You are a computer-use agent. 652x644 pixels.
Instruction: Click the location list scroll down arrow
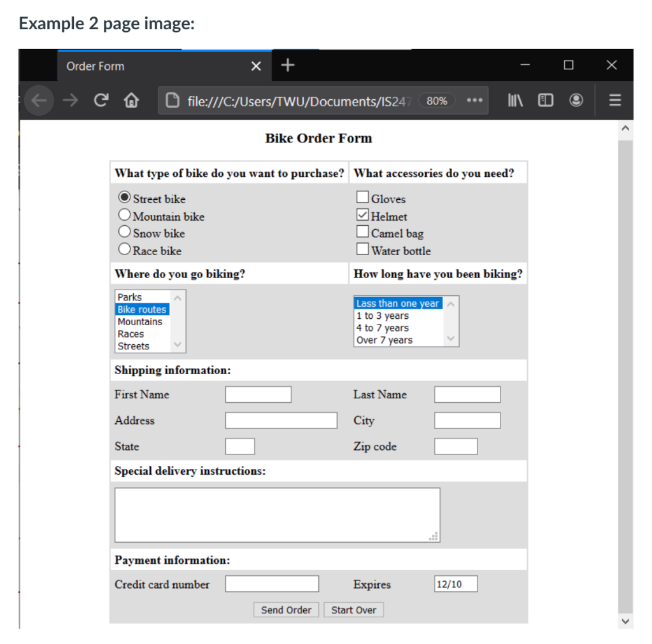coord(178,344)
